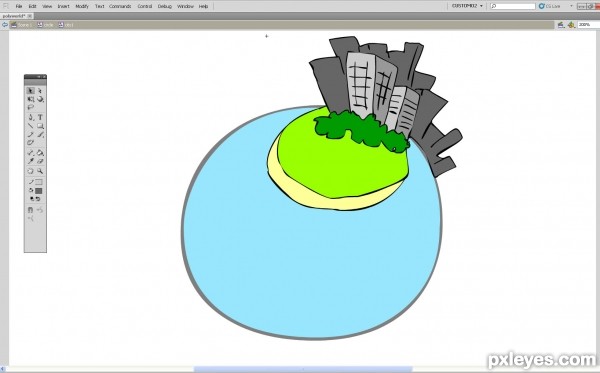Open the Window menu
600x373 pixels.
(x=185, y=6)
